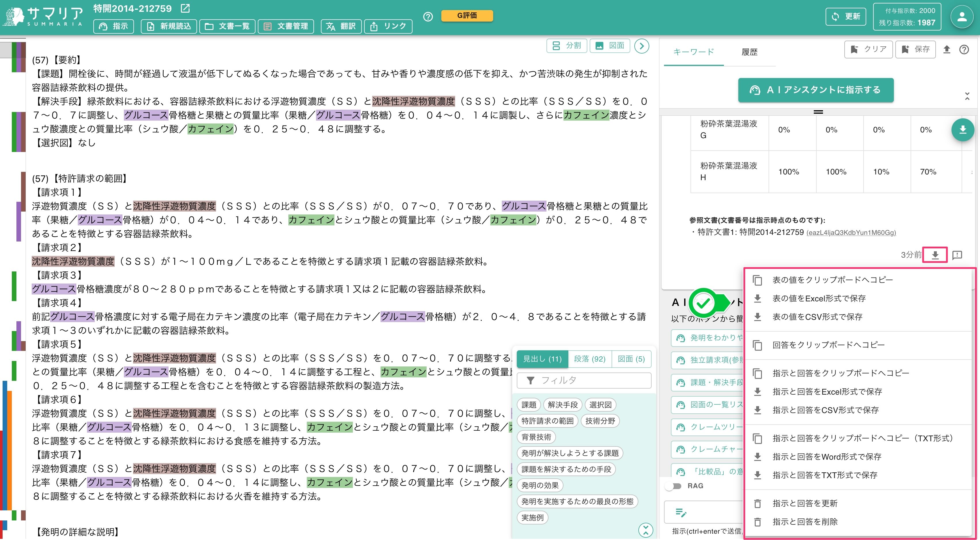The height and width of the screenshot is (540, 980).
Task: Jump to 解決手段 heading chip
Action: pyautogui.click(x=562, y=405)
